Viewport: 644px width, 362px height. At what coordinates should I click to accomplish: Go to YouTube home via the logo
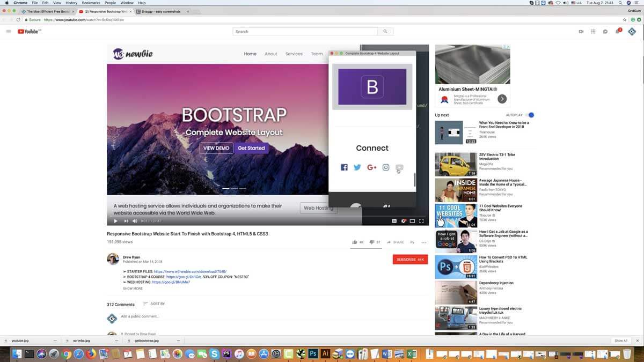pyautogui.click(x=29, y=32)
